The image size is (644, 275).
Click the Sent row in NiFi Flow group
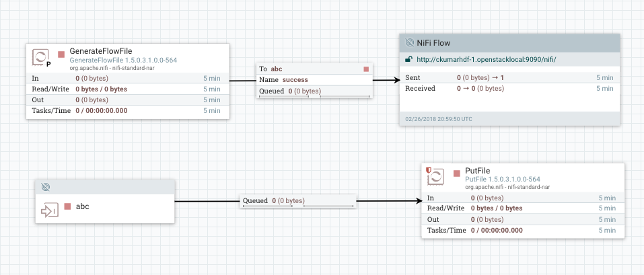[x=509, y=77]
